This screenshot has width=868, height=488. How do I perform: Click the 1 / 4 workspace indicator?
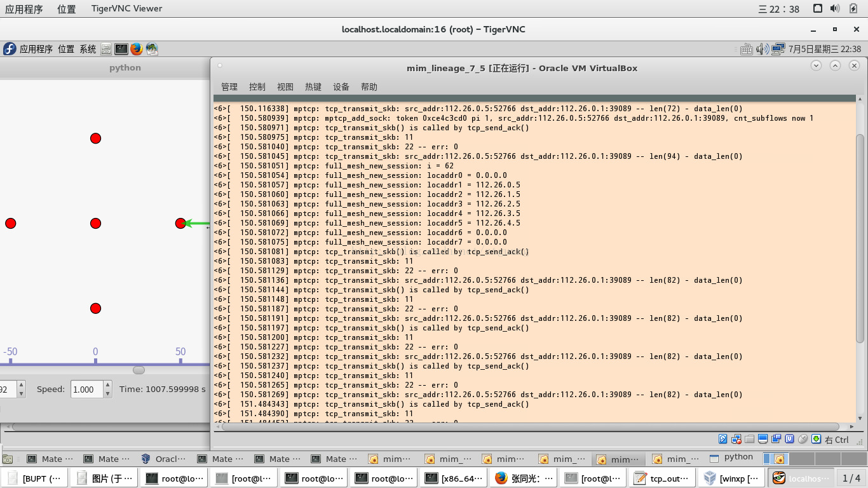[x=851, y=478]
